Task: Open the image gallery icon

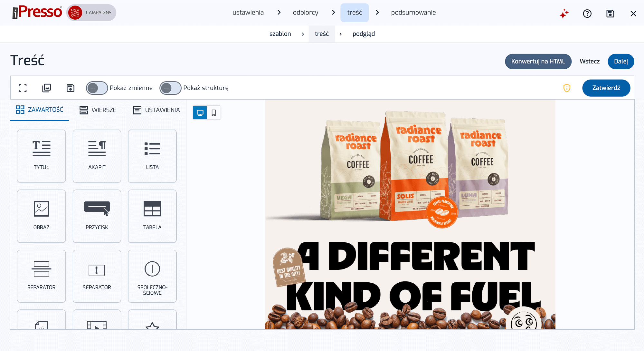Action: tap(47, 88)
